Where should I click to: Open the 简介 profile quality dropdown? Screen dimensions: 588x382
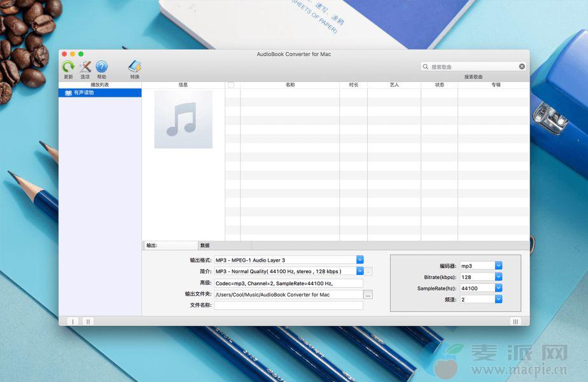tap(360, 271)
